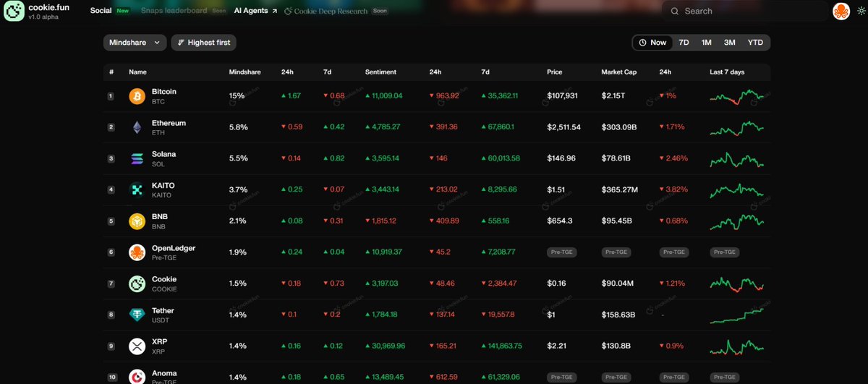868x384 pixels.
Task: Click the KAITO token icon
Action: 137,189
